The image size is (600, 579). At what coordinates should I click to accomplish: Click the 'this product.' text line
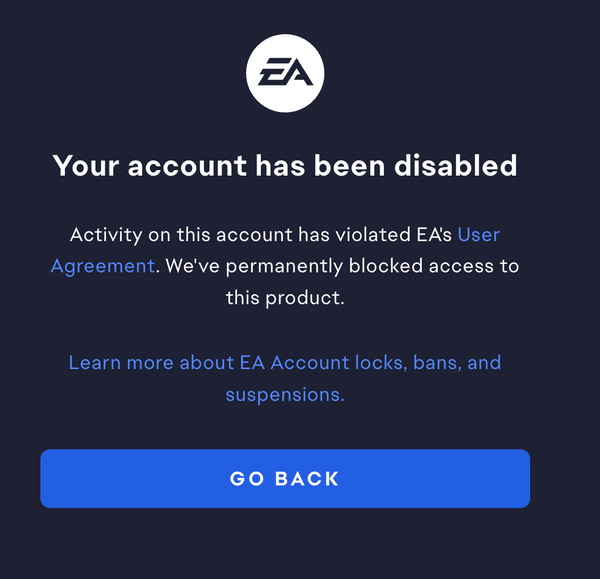click(x=285, y=298)
